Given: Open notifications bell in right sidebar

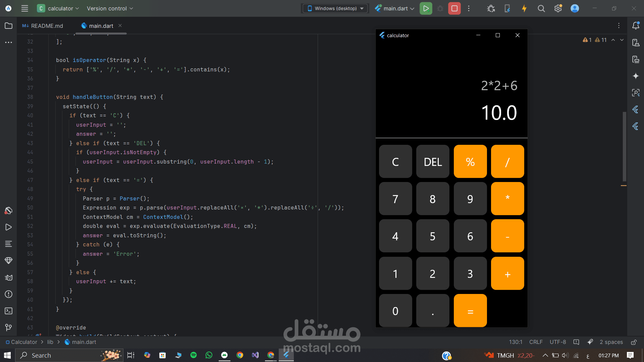Looking at the screenshot, I should [x=636, y=25].
